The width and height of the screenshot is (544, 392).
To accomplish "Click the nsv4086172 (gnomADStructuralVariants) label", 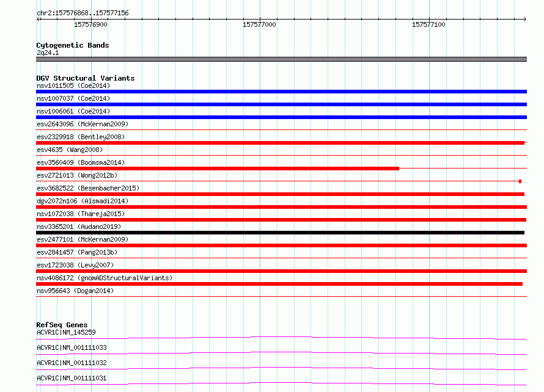I will point(105,278).
